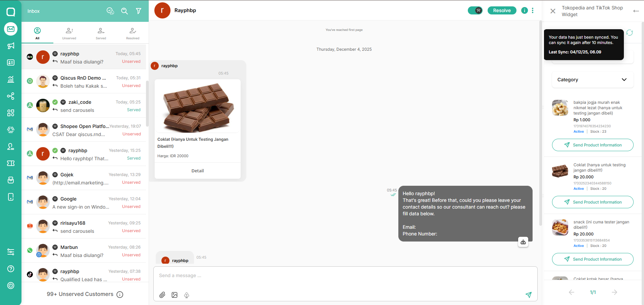This screenshot has height=305, width=644.
Task: Open the inbox filter funnel icon
Action: tap(139, 11)
